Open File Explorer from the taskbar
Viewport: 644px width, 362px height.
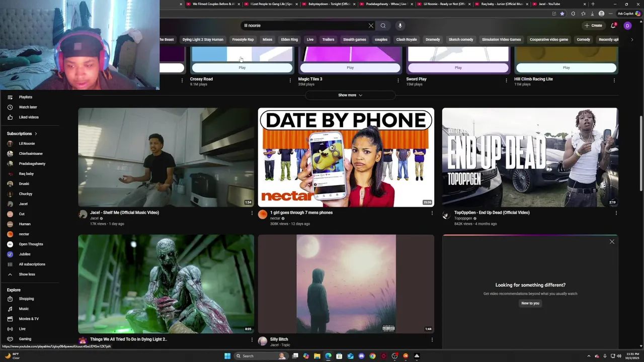[x=317, y=356]
